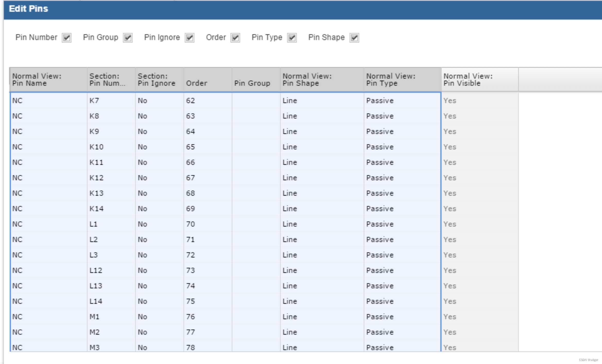This screenshot has height=364, width=602.
Task: Select the pin number cell M3
Action: point(111,347)
